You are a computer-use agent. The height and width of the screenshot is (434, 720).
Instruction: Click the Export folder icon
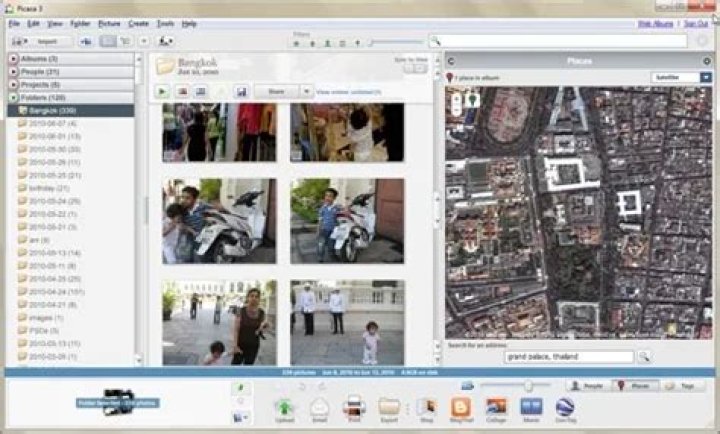[x=389, y=407]
